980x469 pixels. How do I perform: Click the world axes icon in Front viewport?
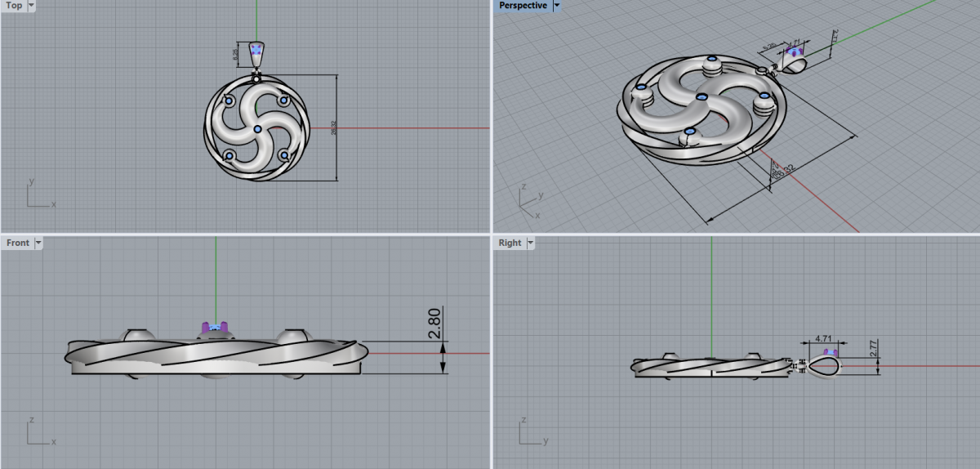[x=39, y=431]
